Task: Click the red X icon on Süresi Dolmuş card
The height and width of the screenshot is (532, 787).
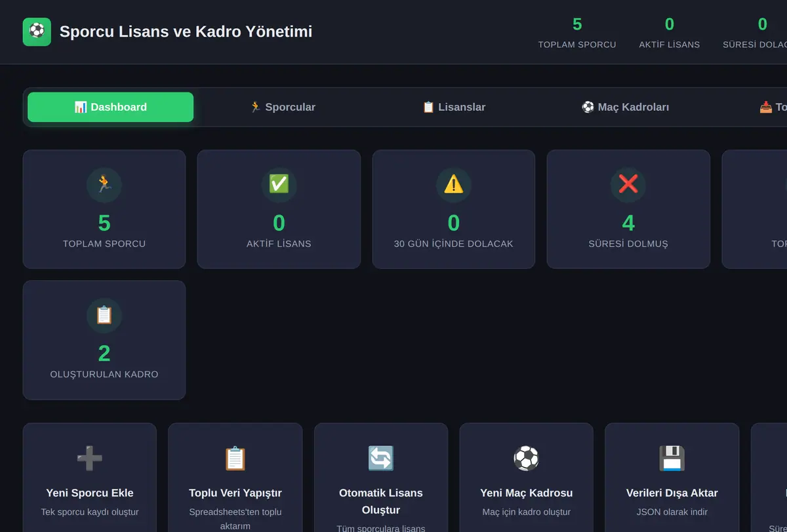Action: point(628,185)
